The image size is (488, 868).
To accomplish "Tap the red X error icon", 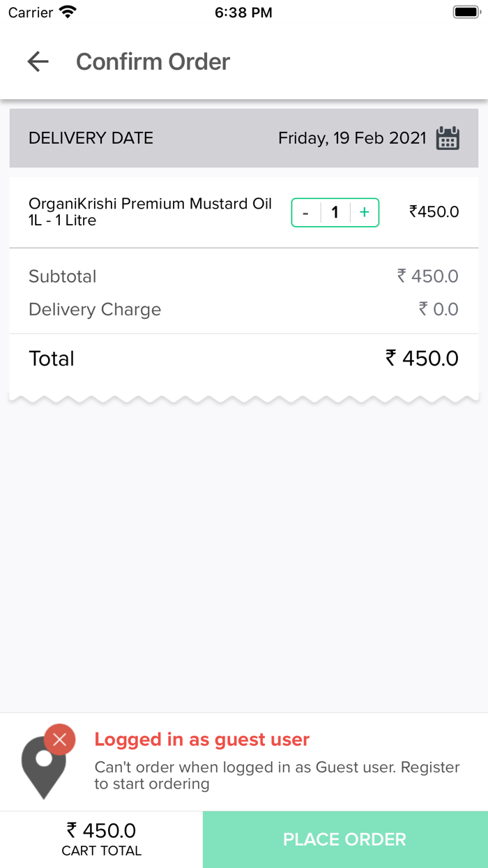I will pos(59,740).
